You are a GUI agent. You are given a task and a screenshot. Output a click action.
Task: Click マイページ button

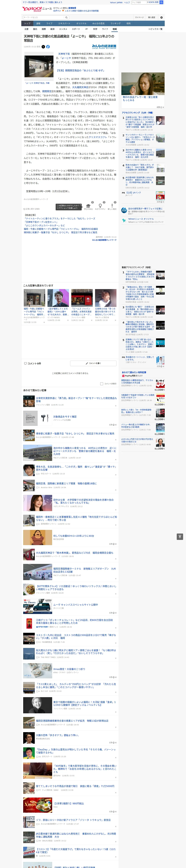pyautogui.click(x=139, y=18)
